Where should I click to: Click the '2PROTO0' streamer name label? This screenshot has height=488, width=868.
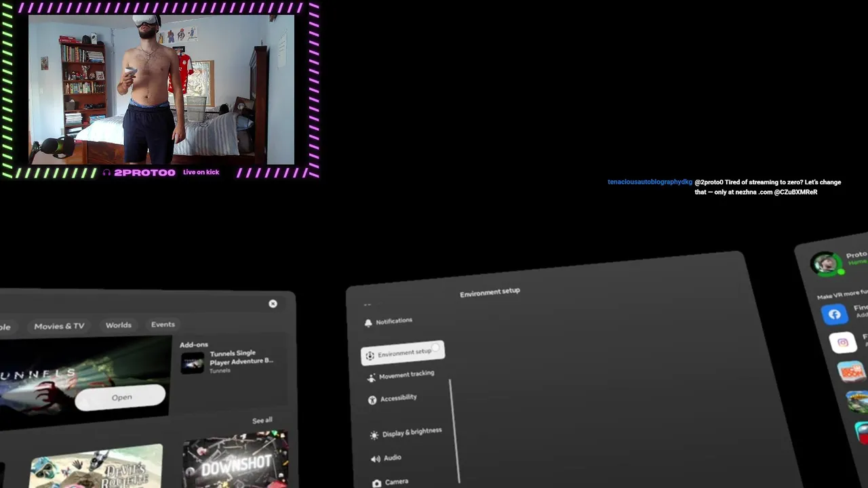click(144, 173)
